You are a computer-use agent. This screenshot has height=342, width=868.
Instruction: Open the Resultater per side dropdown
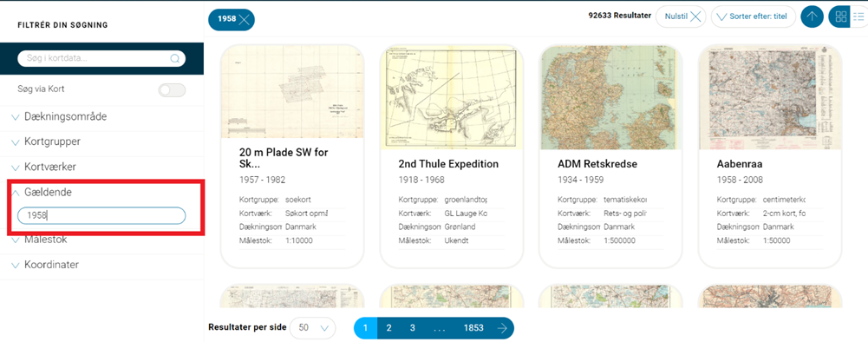(313, 327)
